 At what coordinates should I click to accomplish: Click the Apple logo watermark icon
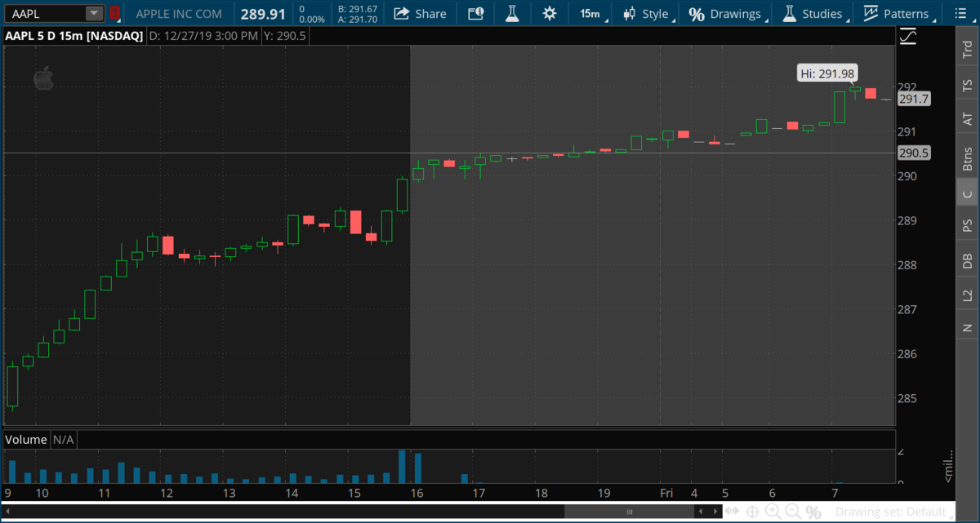click(x=42, y=78)
